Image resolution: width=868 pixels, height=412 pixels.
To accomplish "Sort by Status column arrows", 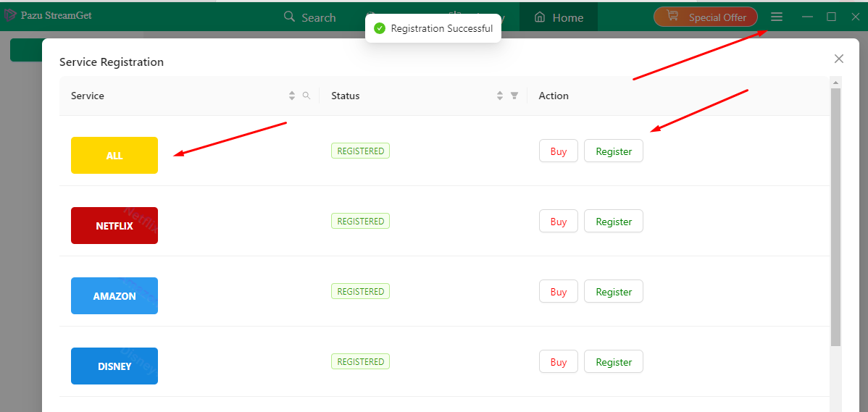I will point(500,96).
